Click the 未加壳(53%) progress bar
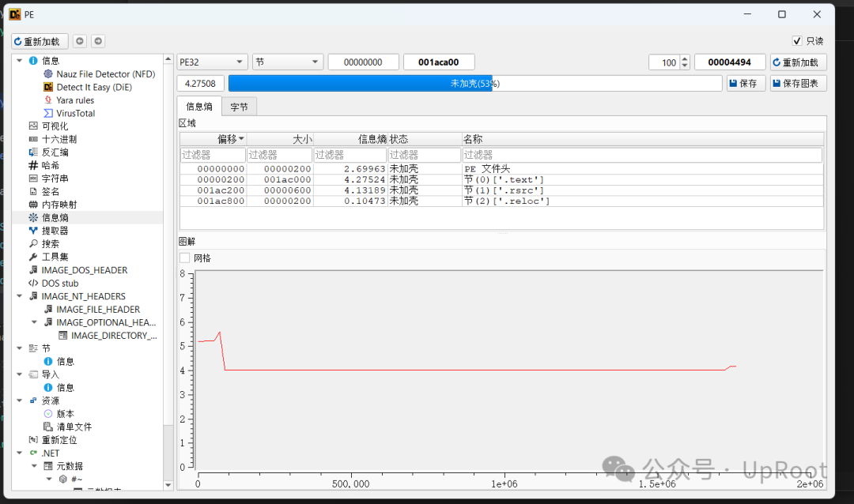The height and width of the screenshot is (504, 854). [x=475, y=83]
